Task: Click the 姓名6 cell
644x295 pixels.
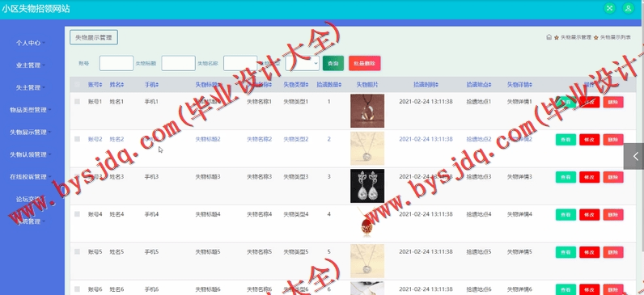Action: coord(117,289)
